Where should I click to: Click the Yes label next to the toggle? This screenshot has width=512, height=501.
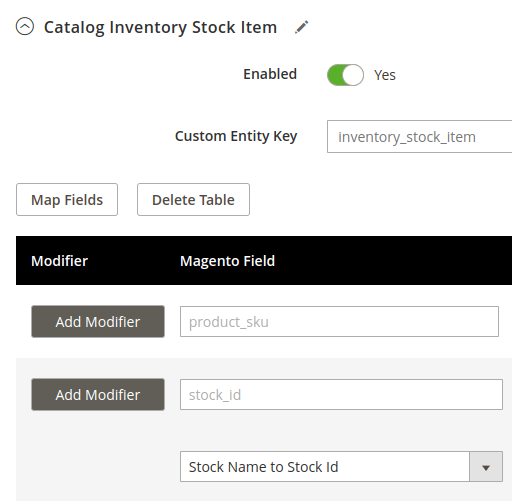[385, 75]
